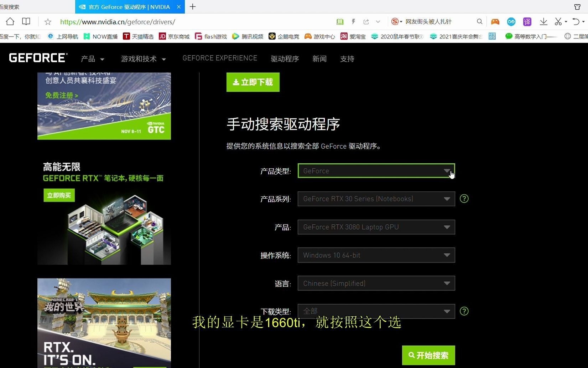Open the Minecraft RTX banner
The height and width of the screenshot is (368, 588).
point(104,323)
